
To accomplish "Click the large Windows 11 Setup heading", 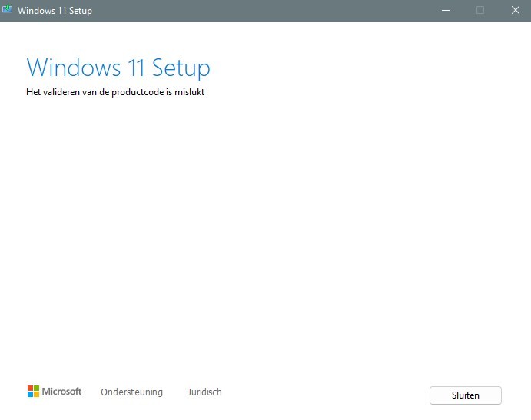I will [118, 68].
